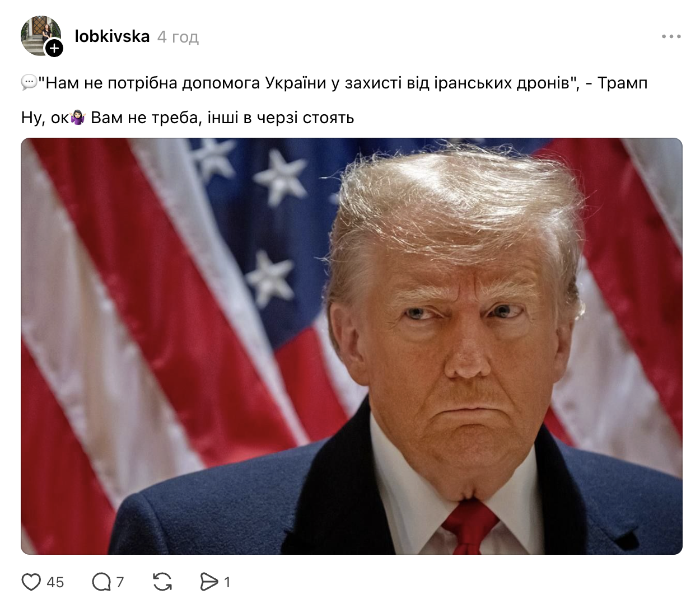This screenshot has width=700, height=599.
Task: Repost using the circular arrows icon
Action: pos(162,582)
